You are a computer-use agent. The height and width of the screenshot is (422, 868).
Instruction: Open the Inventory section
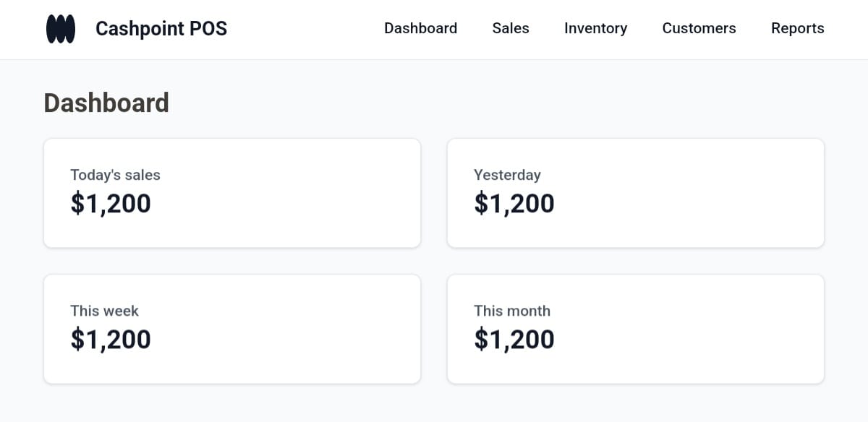595,28
